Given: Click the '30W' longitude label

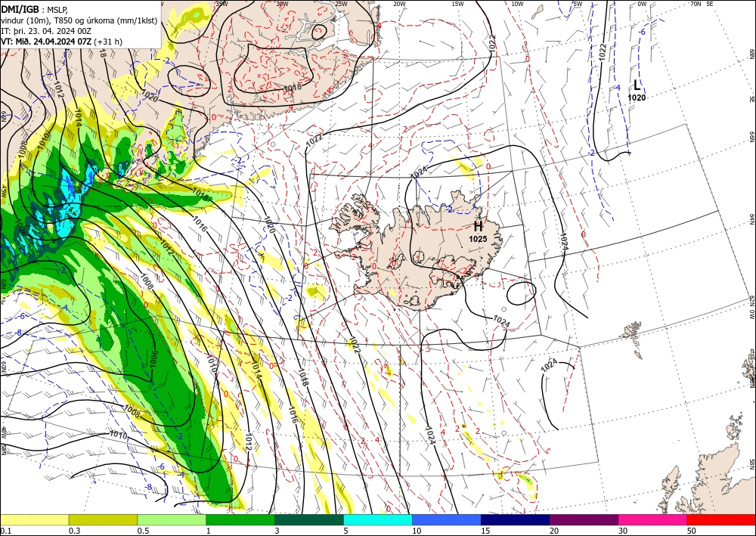Looking at the screenshot, I should pyautogui.click(x=283, y=4).
